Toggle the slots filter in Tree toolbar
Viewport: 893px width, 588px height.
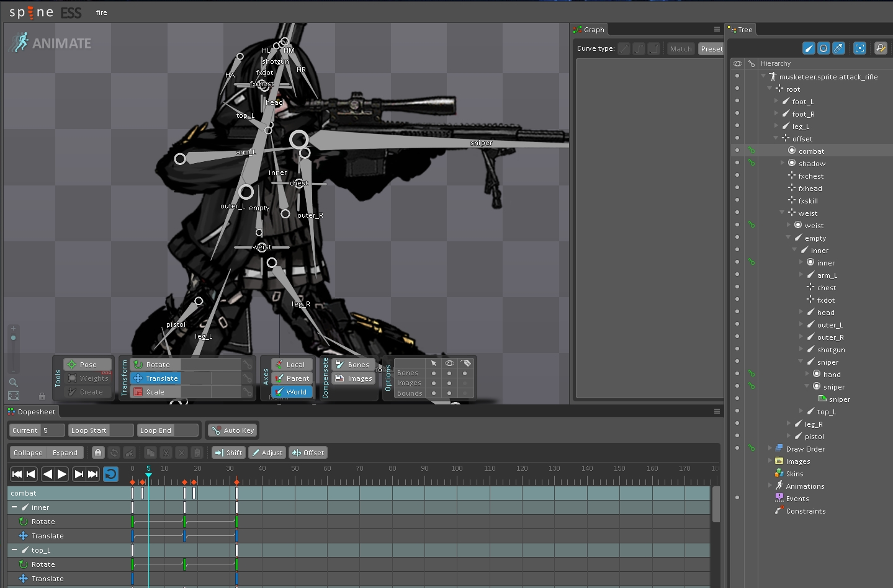(x=823, y=48)
